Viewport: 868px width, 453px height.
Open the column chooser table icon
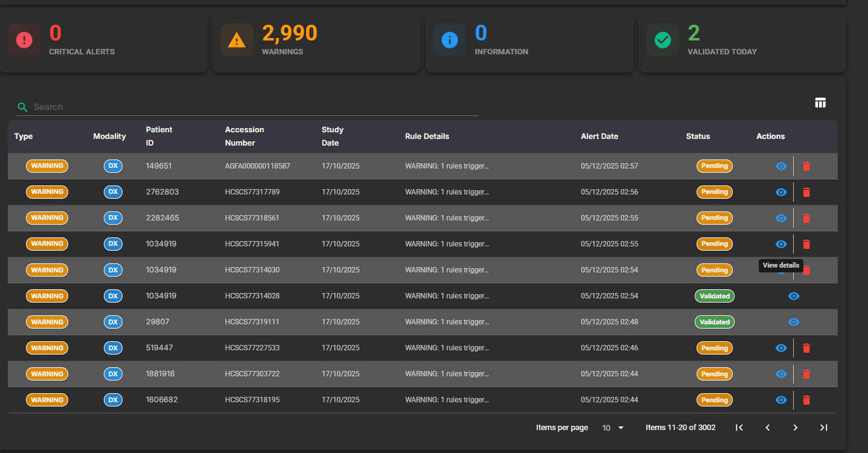820,103
